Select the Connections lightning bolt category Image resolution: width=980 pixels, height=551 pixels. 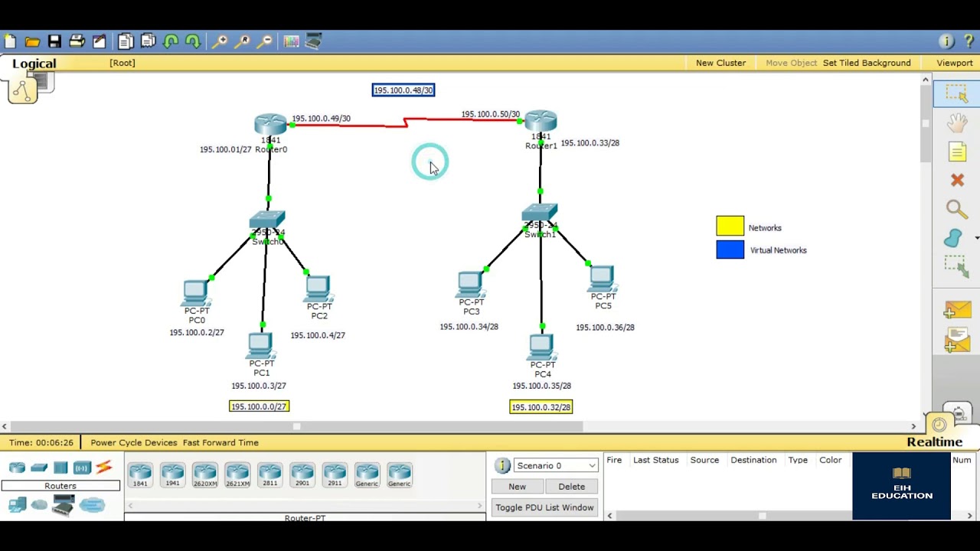coord(104,467)
